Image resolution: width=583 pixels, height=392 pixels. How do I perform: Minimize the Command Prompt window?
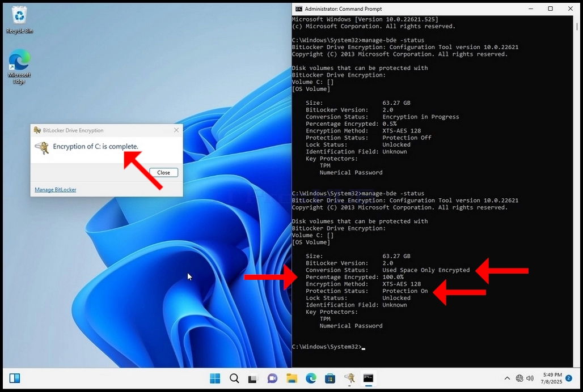(531, 9)
